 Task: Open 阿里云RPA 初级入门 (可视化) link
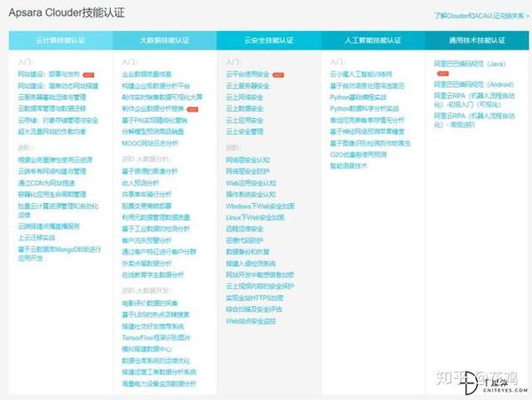474,100
